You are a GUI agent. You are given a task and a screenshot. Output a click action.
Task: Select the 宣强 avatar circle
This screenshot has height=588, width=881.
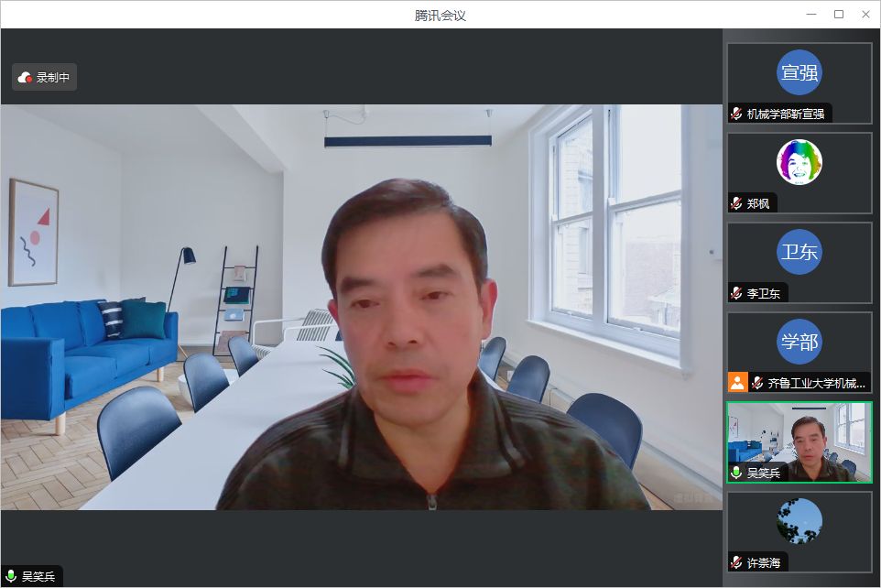799,72
